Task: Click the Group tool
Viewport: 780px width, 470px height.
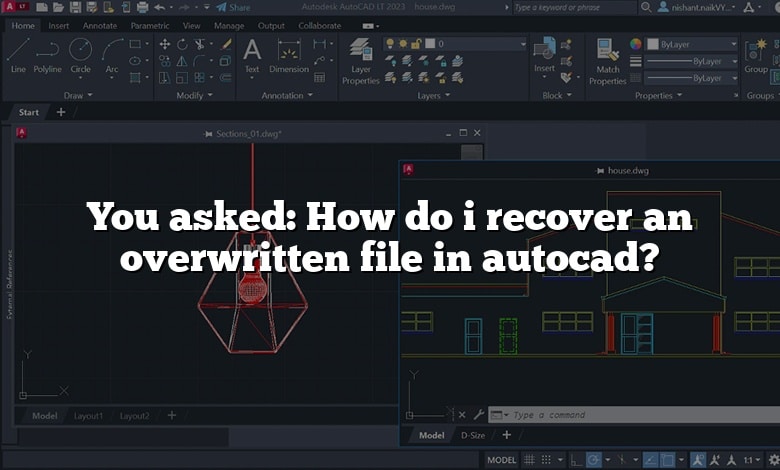Action: 756,56
